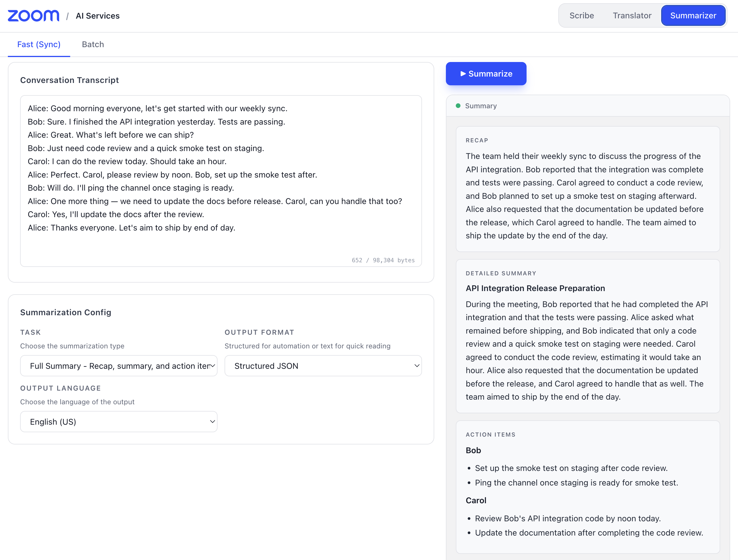Click transcript line 'Alice: Great. What's left'
The image size is (738, 560).
pyautogui.click(x=111, y=135)
